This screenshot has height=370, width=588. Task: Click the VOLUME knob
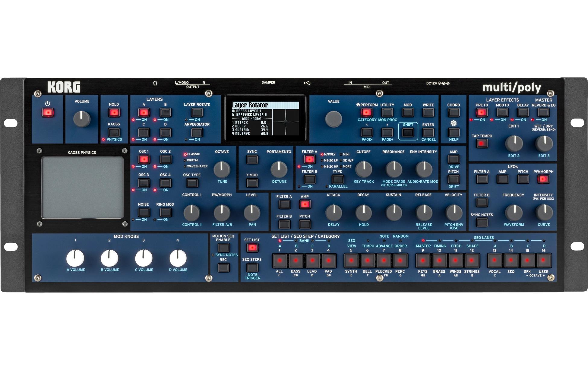click(x=82, y=119)
